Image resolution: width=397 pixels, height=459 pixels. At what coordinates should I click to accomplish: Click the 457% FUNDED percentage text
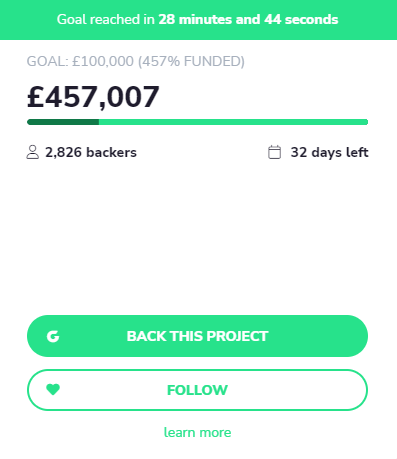191,62
